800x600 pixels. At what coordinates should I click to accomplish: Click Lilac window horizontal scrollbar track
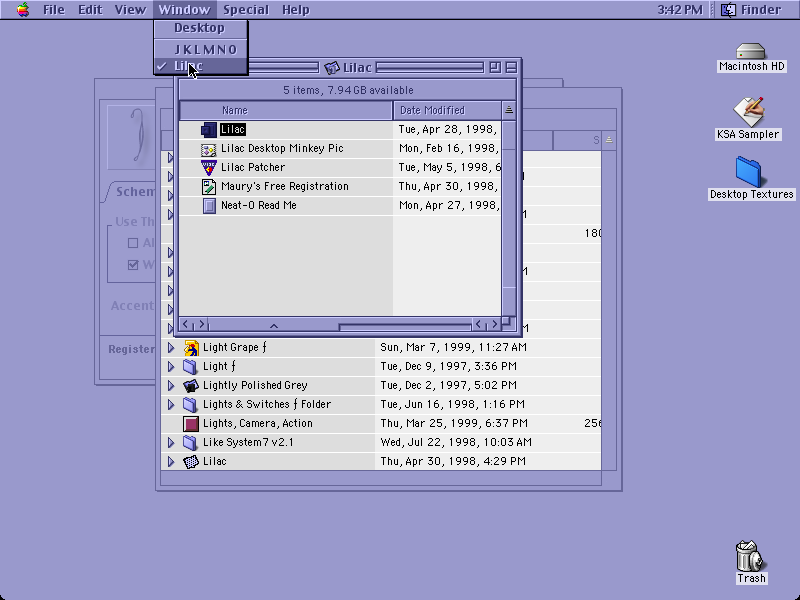405,324
